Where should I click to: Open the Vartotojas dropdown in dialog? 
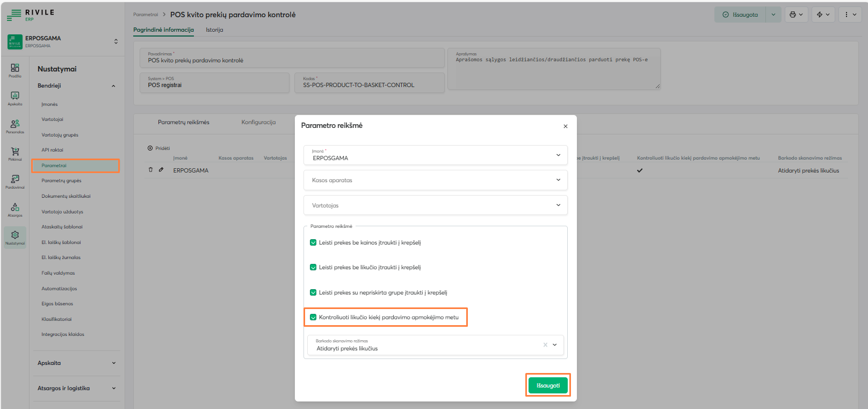coord(435,205)
